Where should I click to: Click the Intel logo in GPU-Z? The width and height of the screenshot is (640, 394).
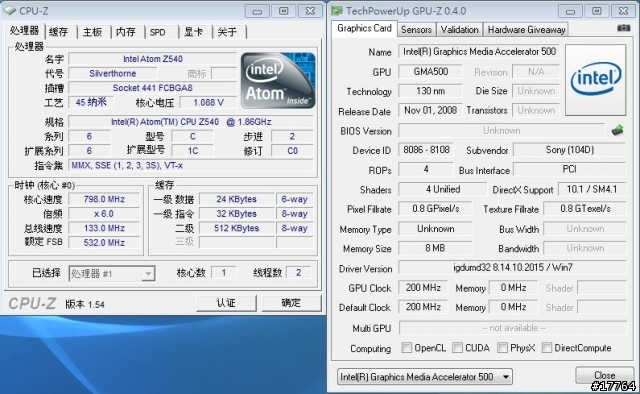(x=596, y=80)
